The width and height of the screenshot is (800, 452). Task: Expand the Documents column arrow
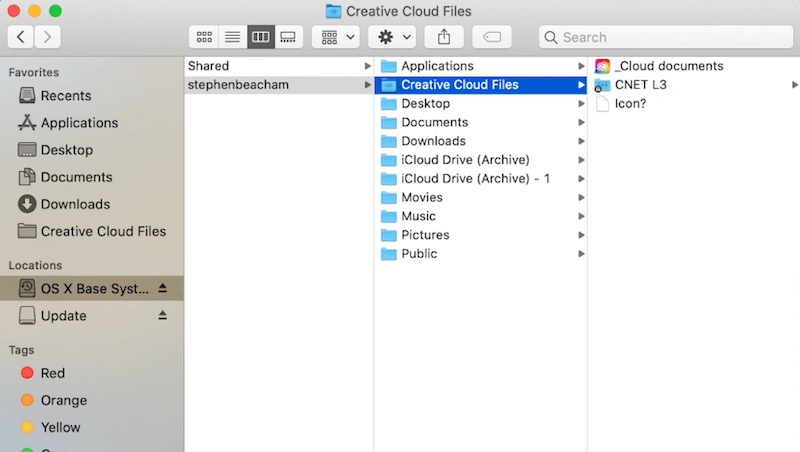click(581, 122)
